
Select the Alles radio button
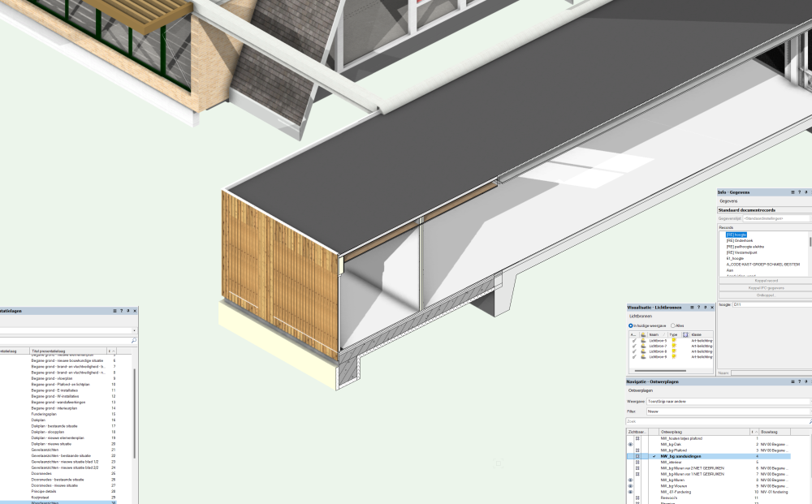coord(672,325)
